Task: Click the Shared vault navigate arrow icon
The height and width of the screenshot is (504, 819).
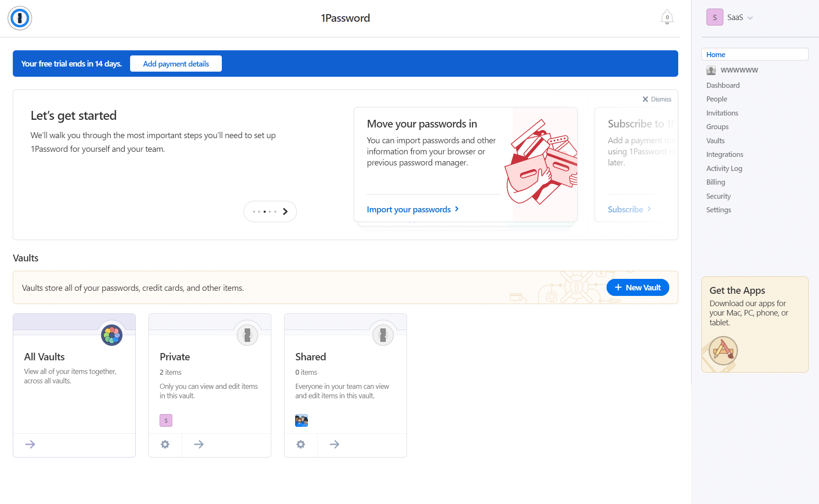Action: (334, 444)
